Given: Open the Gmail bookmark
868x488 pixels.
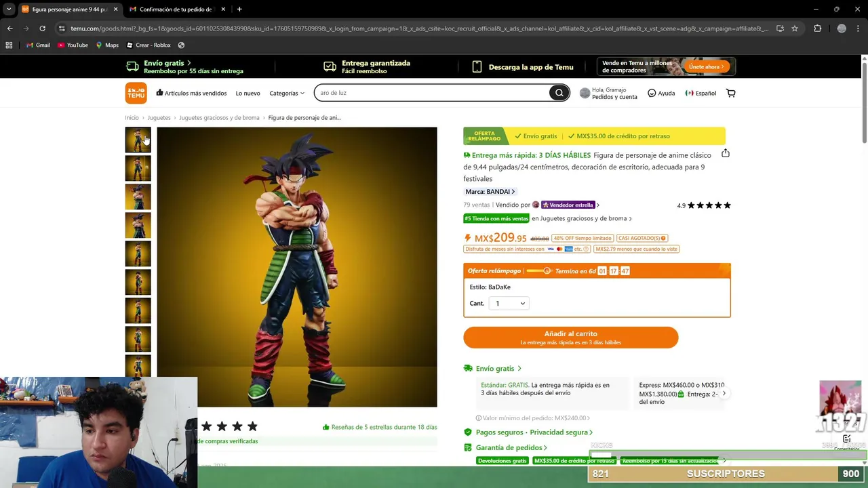Looking at the screenshot, I should [38, 45].
